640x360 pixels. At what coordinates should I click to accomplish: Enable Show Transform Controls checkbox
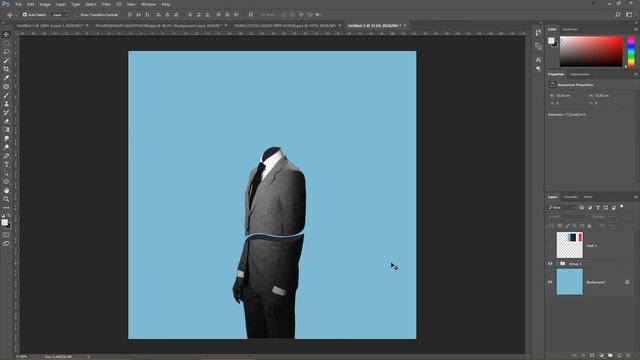point(77,15)
